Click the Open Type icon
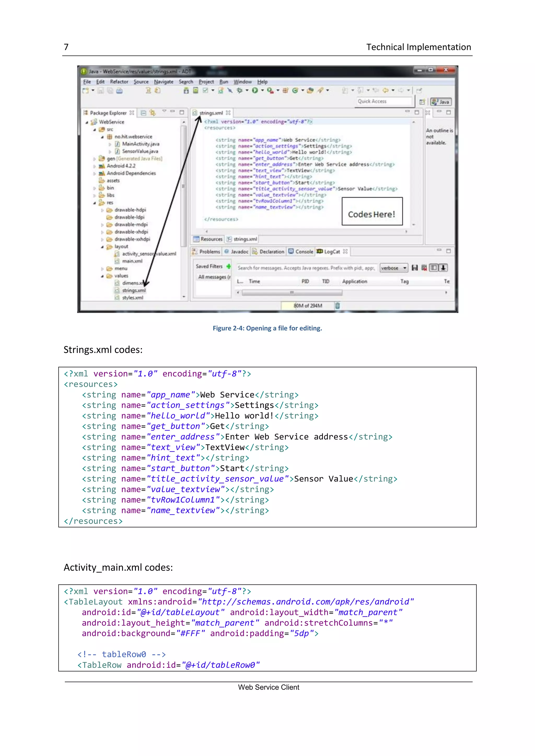Screen dimensions: 535x756 tap(310, 91)
